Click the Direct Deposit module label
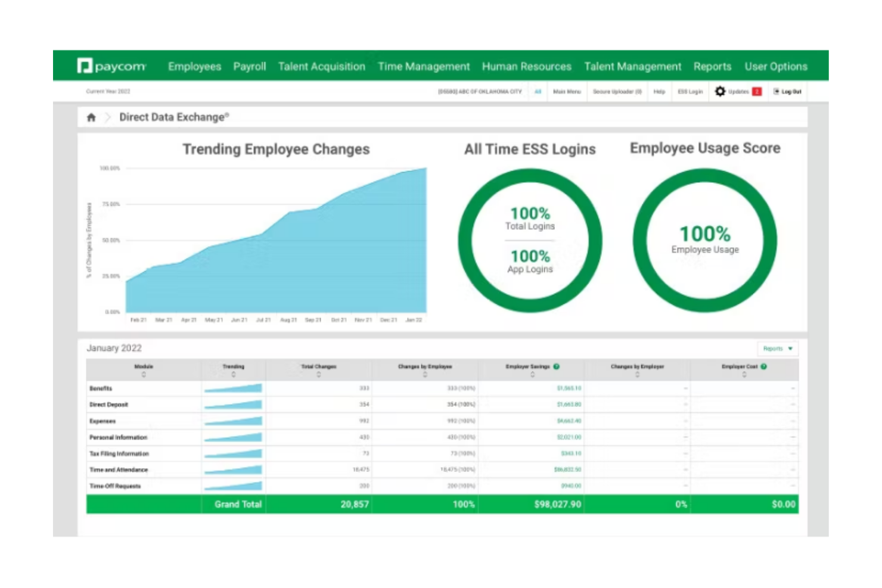Screen dimensions: 882x588 point(108,405)
